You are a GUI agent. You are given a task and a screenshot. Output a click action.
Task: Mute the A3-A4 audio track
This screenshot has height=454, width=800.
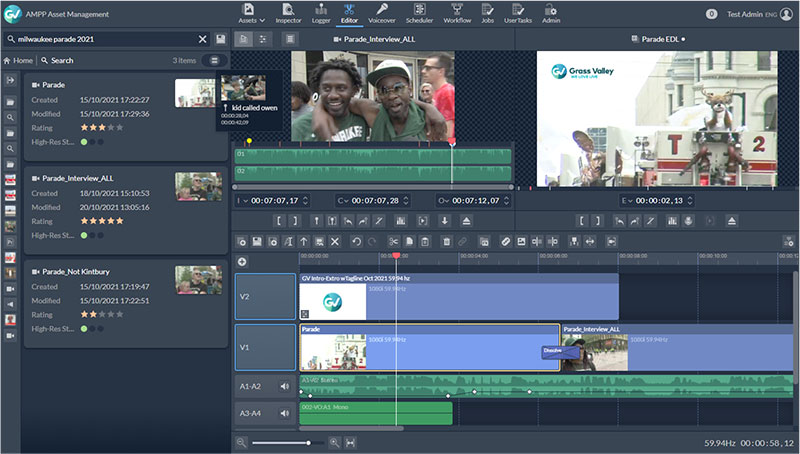point(285,413)
